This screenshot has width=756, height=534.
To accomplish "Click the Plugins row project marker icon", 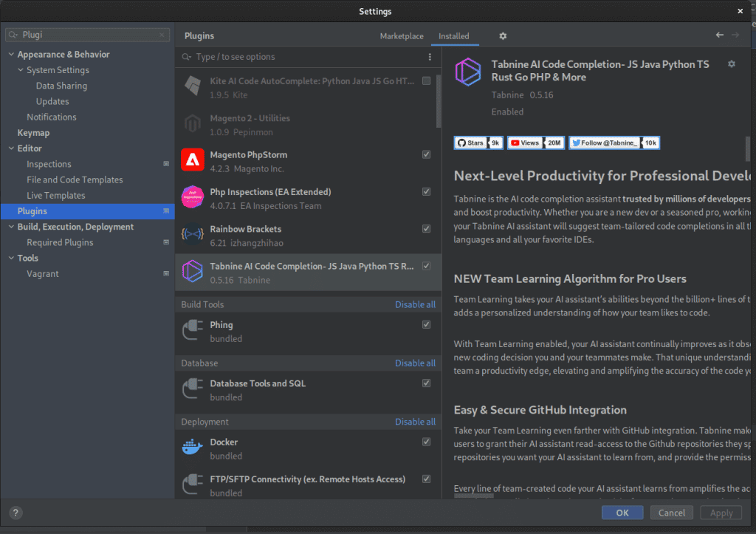I will [166, 210].
